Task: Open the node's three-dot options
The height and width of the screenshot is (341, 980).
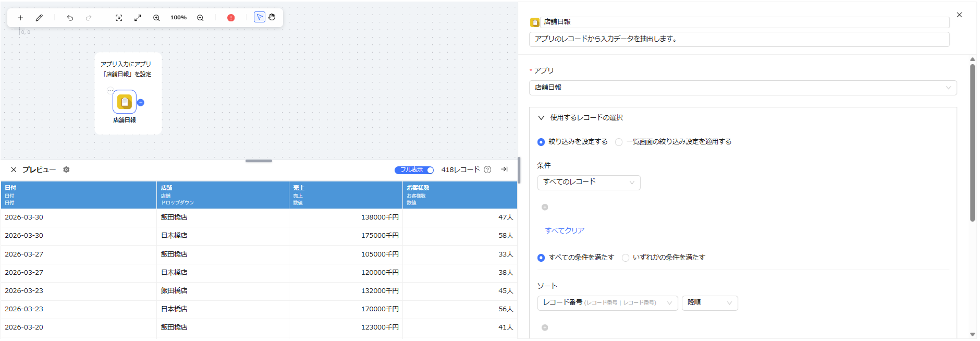Action: [111, 90]
